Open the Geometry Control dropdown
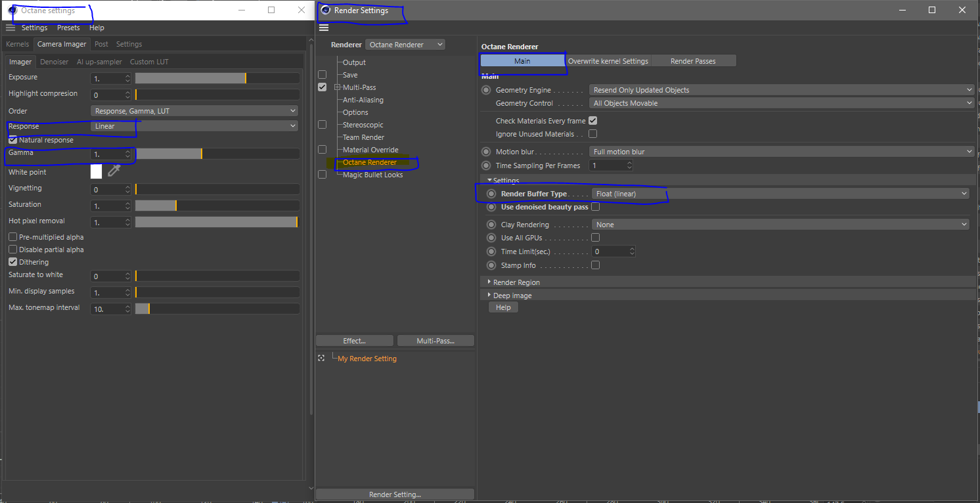Viewport: 980px width, 503px height. point(782,103)
